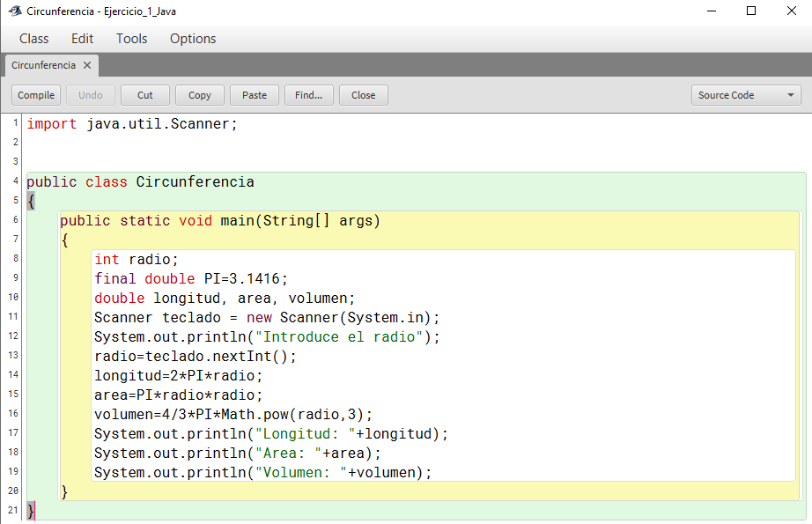Open the Find... search button
The image size is (812, 524).
pyautogui.click(x=309, y=95)
